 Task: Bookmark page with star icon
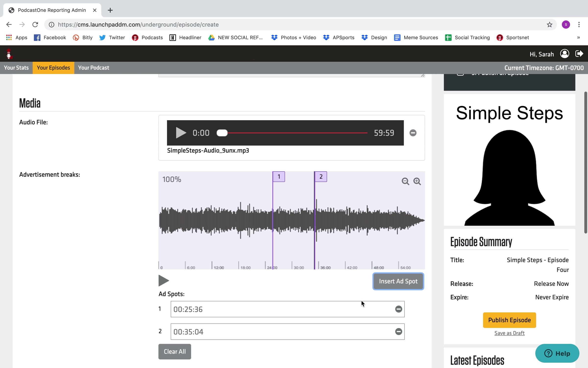[550, 25]
